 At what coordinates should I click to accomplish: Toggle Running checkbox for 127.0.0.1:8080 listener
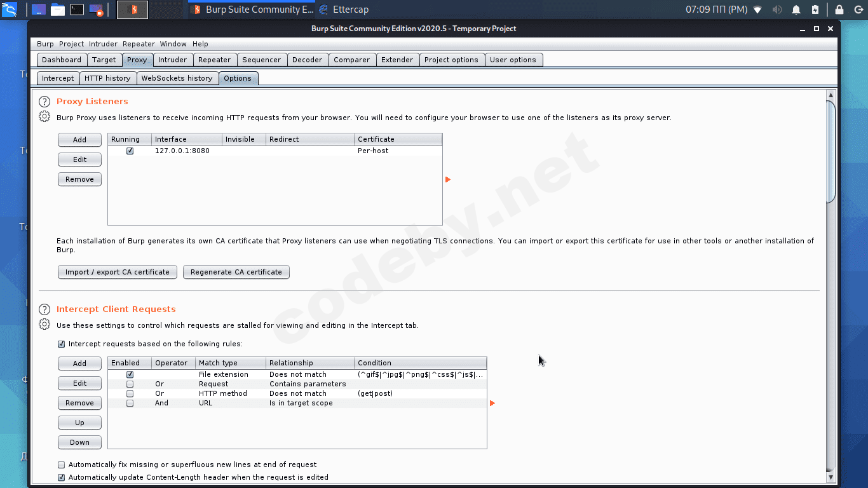[x=130, y=151]
